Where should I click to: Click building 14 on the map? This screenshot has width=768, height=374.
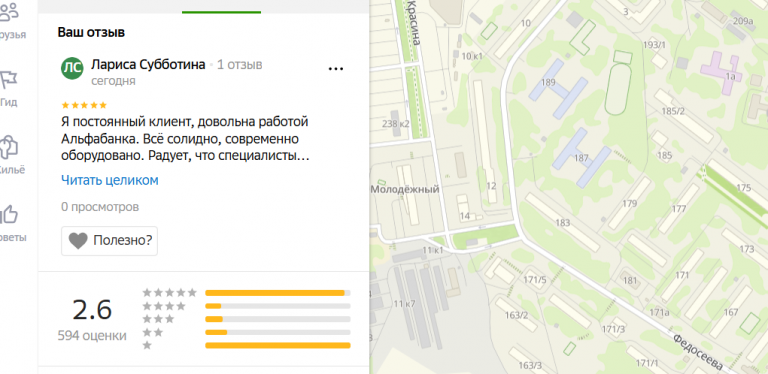(464, 216)
